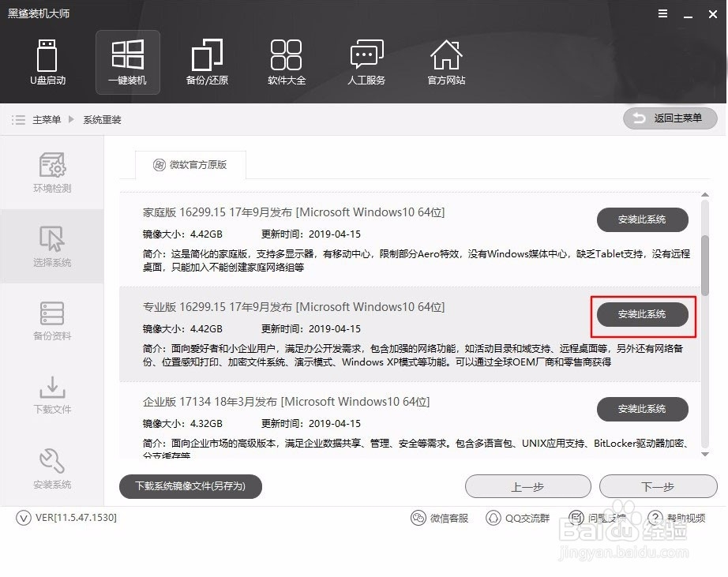Select the 微软官方原版 tab

tap(190, 165)
